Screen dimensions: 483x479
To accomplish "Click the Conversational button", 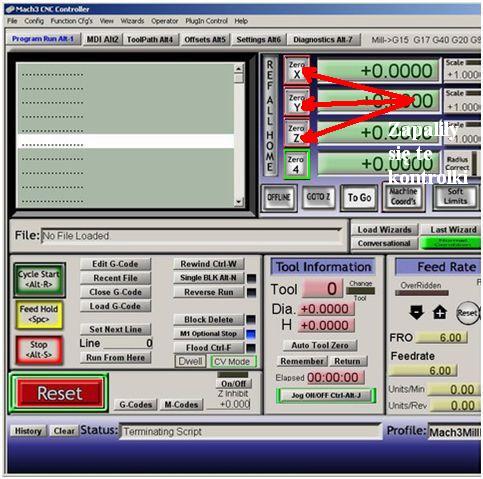I will click(x=384, y=243).
